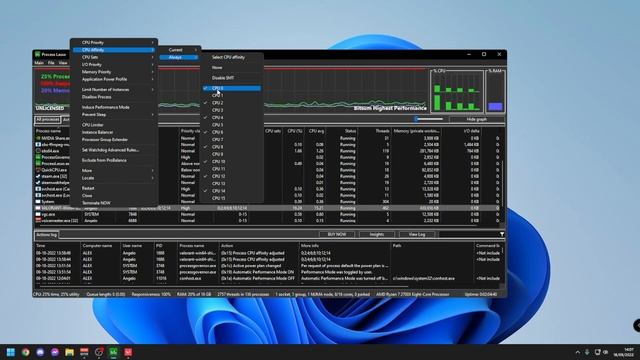This screenshot has width=640, height=360.
Task: Check CPU 5 in affinity menu
Action: [231, 125]
